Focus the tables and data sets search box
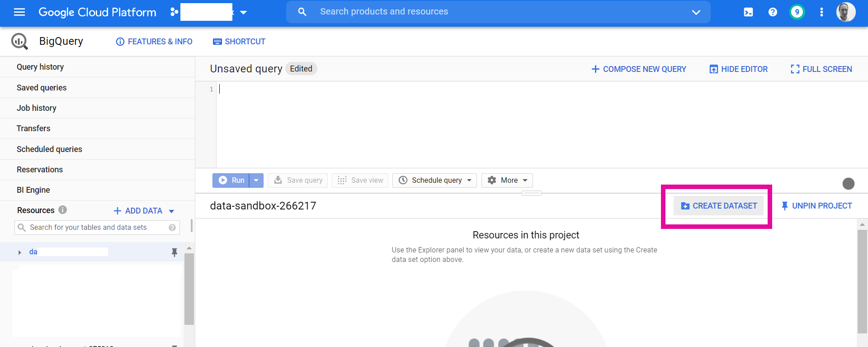 [97, 228]
